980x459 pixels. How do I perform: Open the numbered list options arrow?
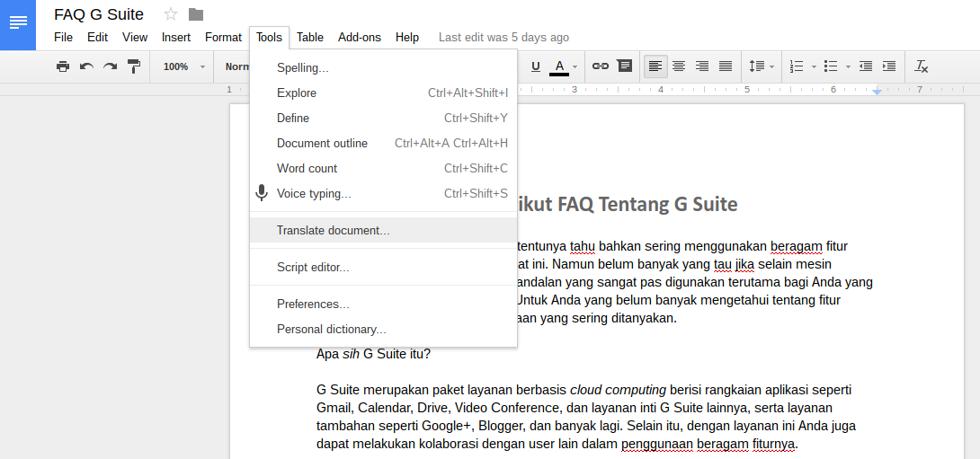814,66
